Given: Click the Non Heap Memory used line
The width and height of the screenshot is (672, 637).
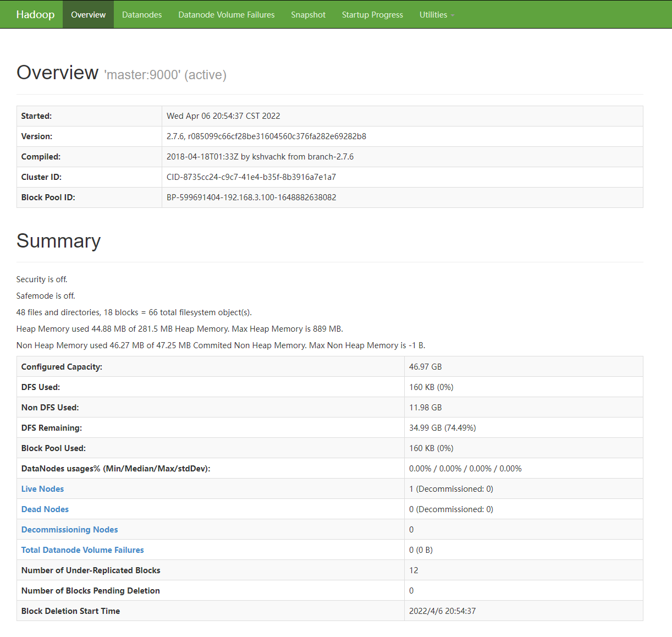Looking at the screenshot, I should (221, 345).
